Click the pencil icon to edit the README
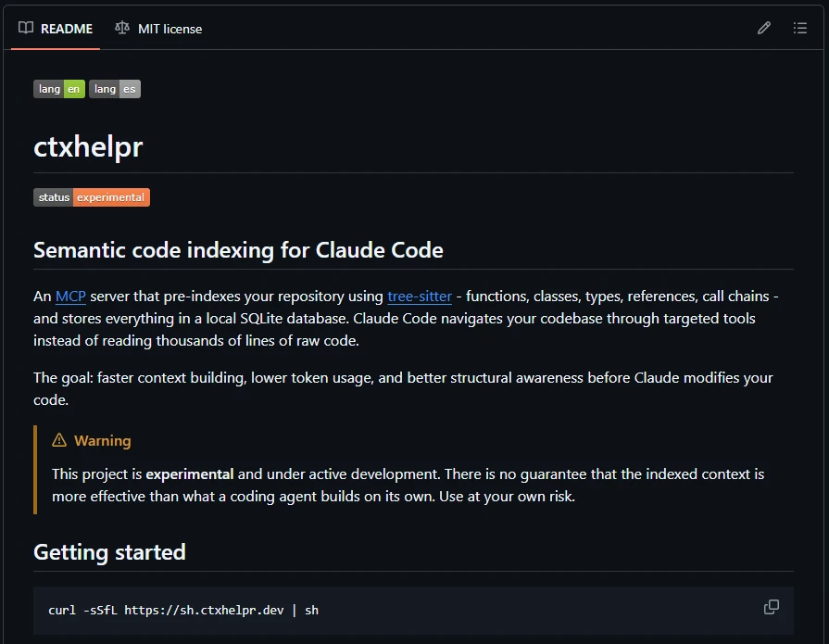This screenshot has width=829, height=644. 763,28
